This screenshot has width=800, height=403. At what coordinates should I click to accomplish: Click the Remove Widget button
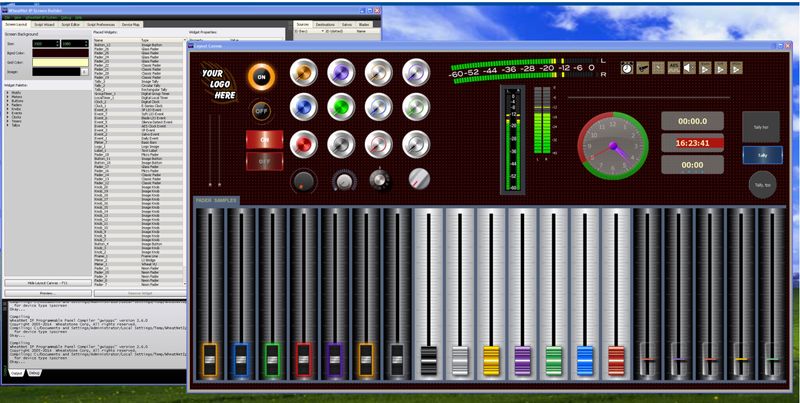pyautogui.click(x=139, y=293)
